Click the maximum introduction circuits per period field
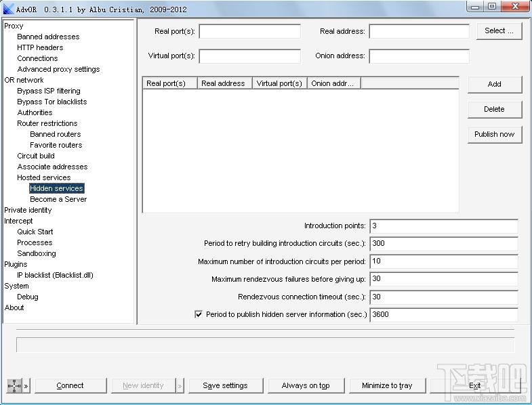 tap(444, 261)
